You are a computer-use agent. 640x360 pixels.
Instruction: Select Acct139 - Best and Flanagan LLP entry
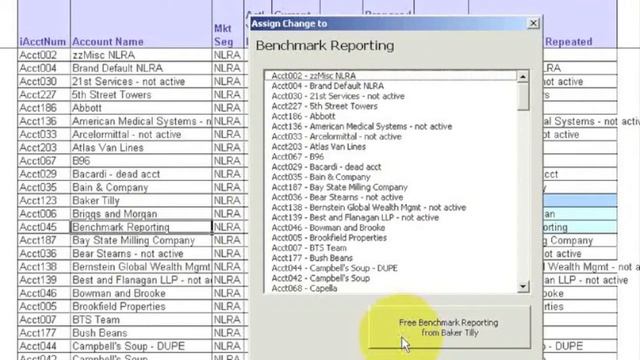(391, 218)
